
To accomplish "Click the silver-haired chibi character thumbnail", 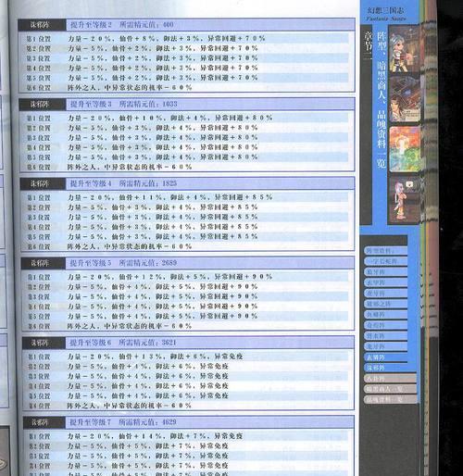I will 405,49.
